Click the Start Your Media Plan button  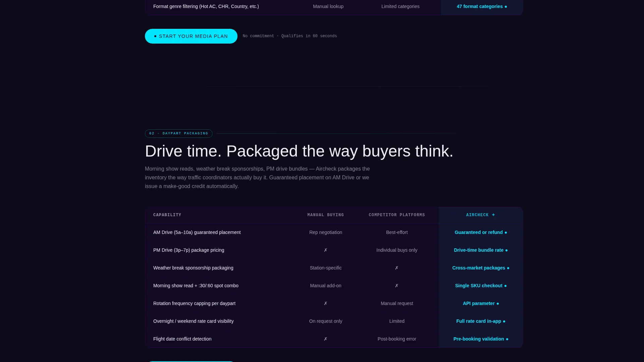(x=191, y=36)
